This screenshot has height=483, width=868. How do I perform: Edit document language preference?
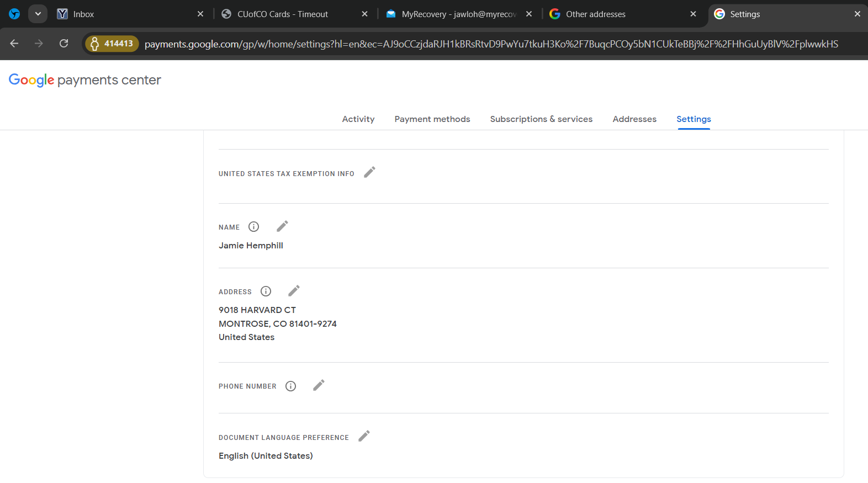(364, 437)
